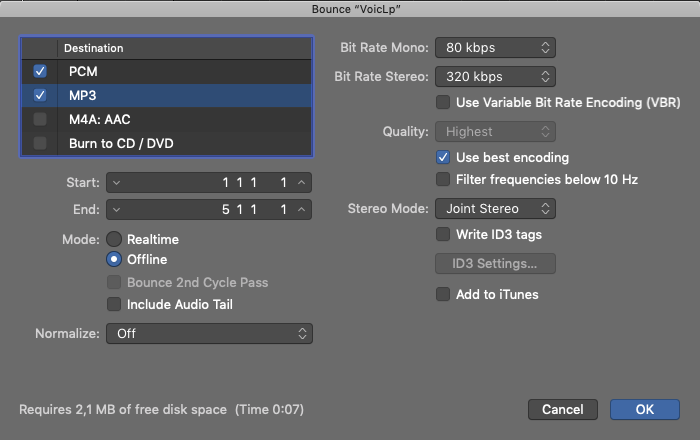
Task: Decrease End position with down chevron
Action: click(116, 210)
